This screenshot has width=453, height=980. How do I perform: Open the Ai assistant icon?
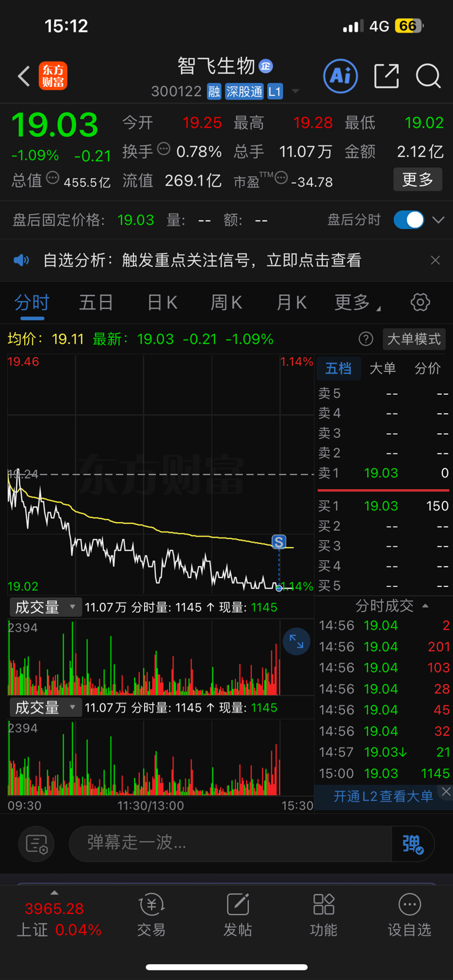[340, 76]
